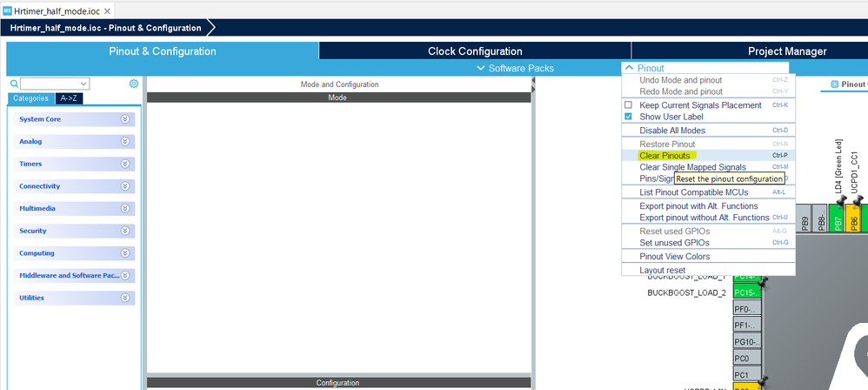Click the search magnifier icon

pos(15,84)
